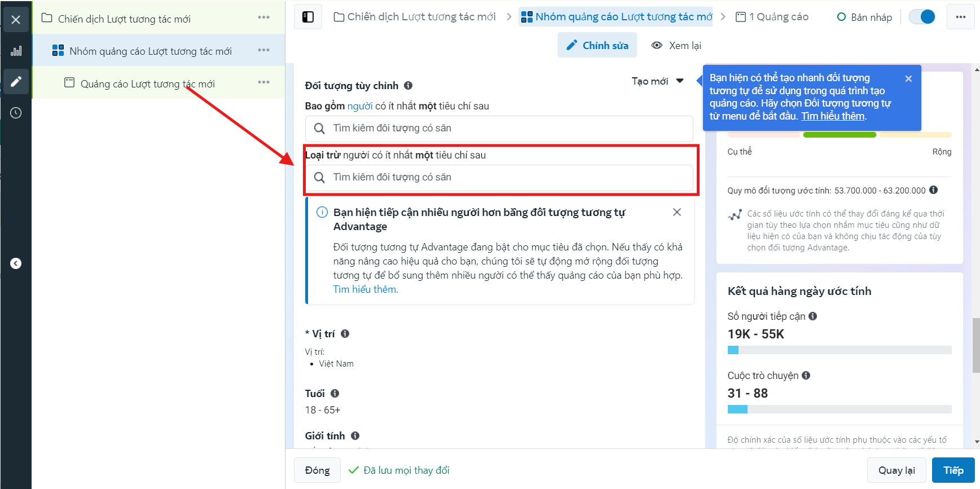
Task: Toggle the ad set on/off switch
Action: (x=922, y=17)
